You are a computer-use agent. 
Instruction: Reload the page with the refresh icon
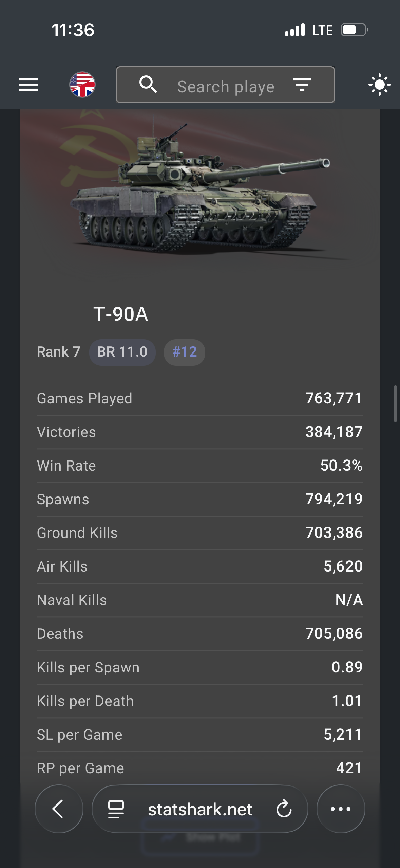point(284,809)
